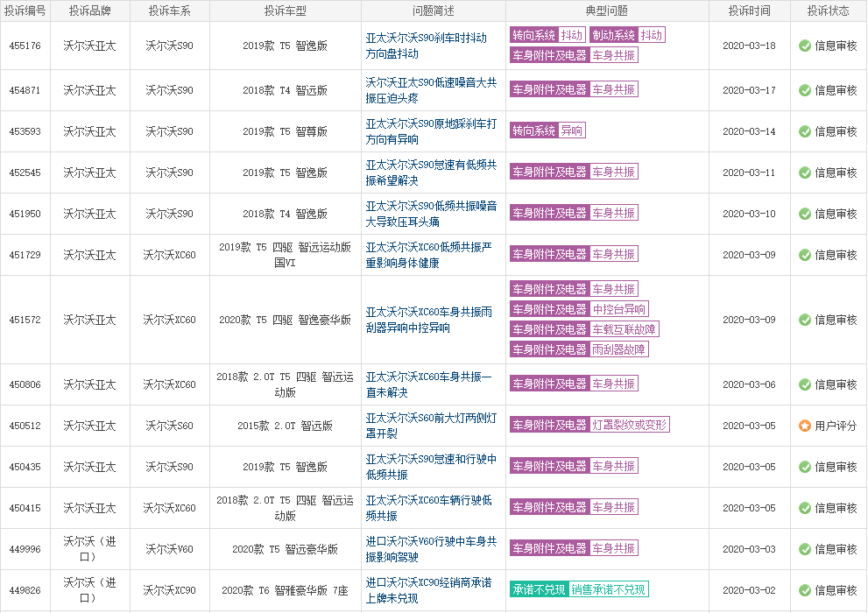Open complaint 亚太沃尔沃S90低频共振噪音大导致压耳头痛
Viewport: 868px width, 613px height.
click(x=431, y=214)
